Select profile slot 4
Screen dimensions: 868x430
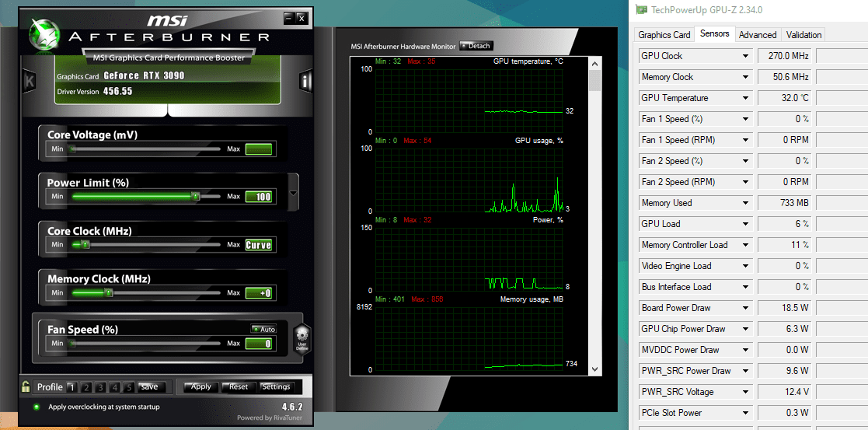[x=114, y=387]
